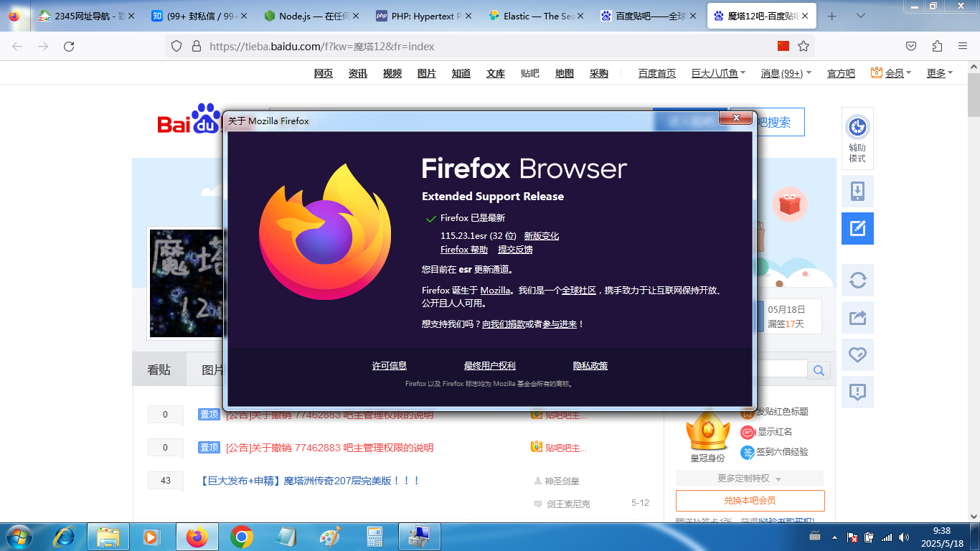Open the 更多 dropdown

pos(940,73)
